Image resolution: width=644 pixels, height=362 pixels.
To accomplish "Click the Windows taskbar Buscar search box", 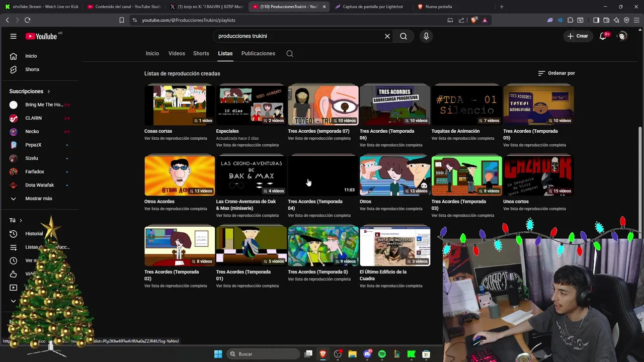I will point(263,354).
